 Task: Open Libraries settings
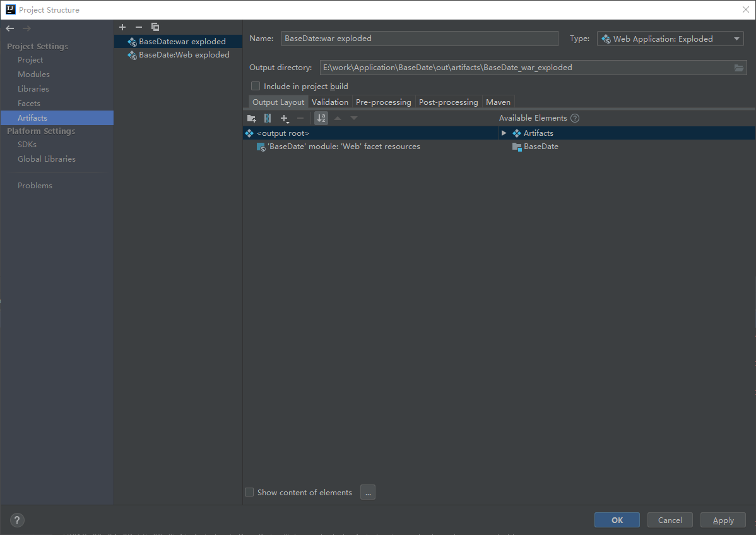tap(33, 89)
